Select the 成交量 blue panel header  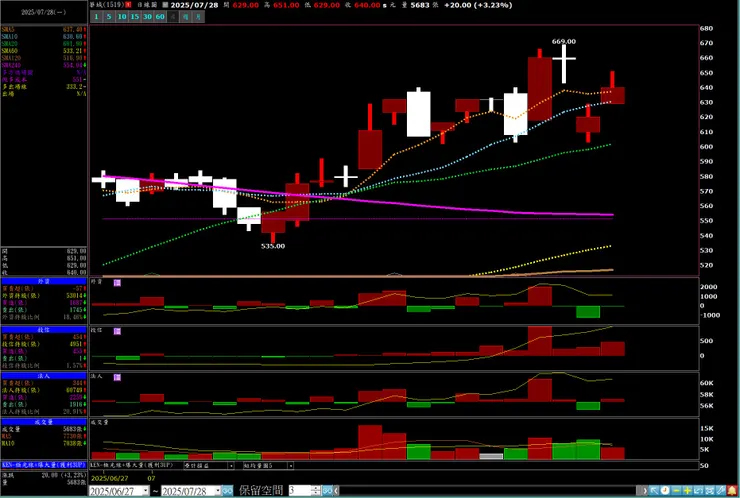click(43, 422)
